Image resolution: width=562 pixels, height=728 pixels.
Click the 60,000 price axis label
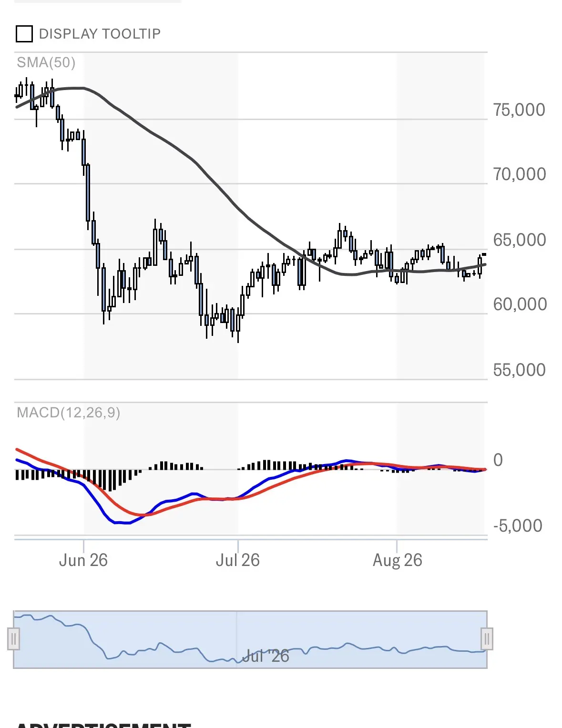tap(520, 304)
